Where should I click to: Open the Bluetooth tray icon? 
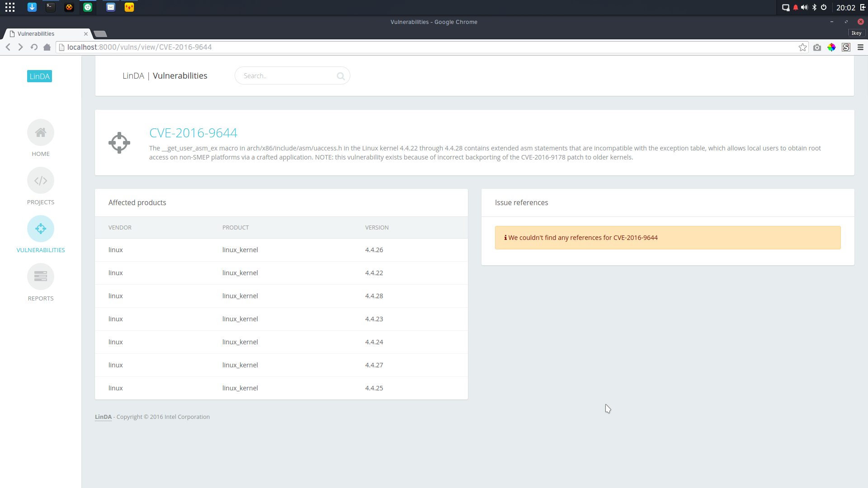click(814, 7)
